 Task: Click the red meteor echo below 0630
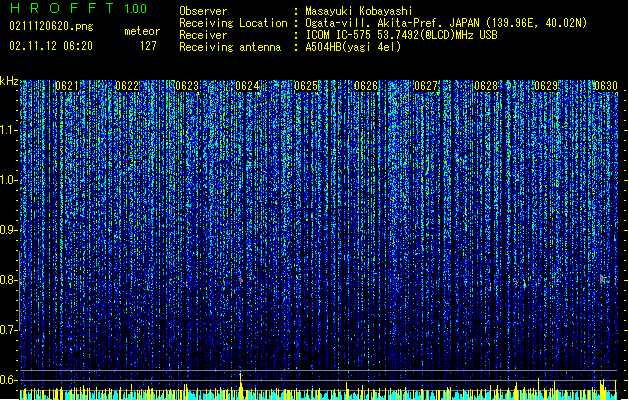click(602, 278)
